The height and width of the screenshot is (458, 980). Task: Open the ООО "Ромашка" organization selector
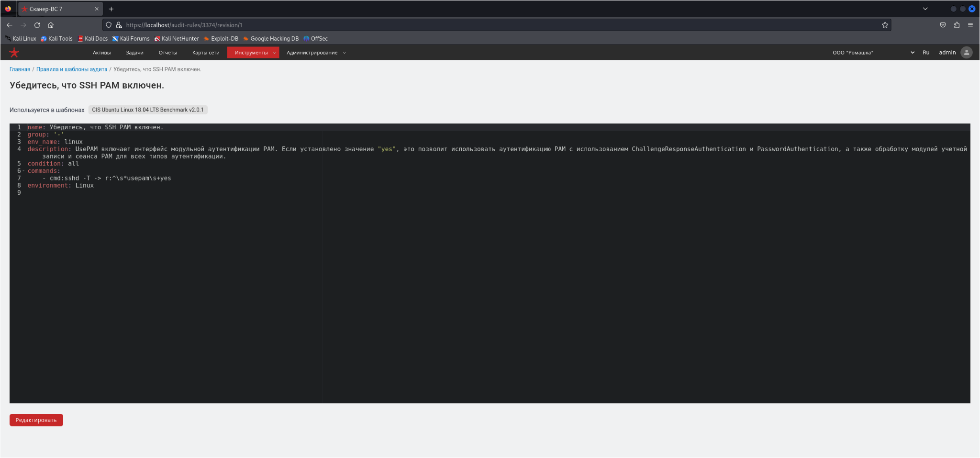click(x=873, y=53)
